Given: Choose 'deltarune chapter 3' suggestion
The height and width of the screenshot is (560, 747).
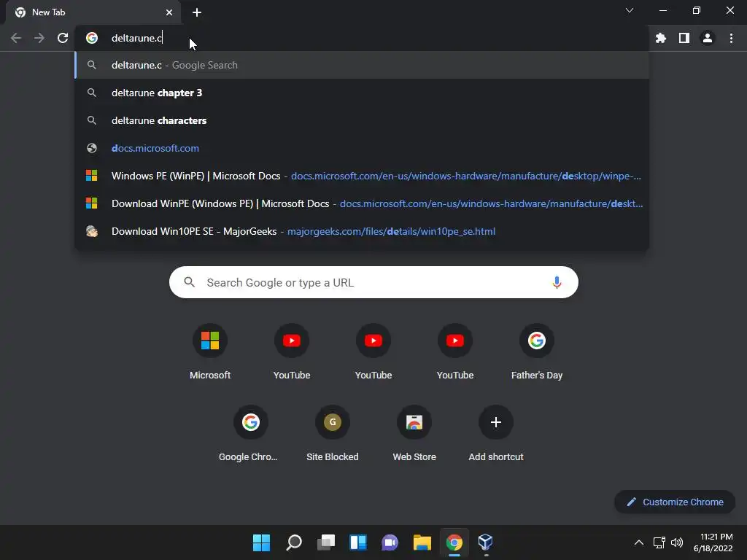Looking at the screenshot, I should coord(362,93).
